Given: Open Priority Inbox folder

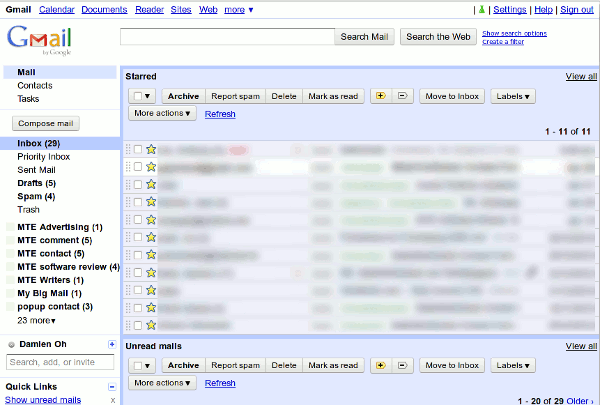Looking at the screenshot, I should coord(44,157).
